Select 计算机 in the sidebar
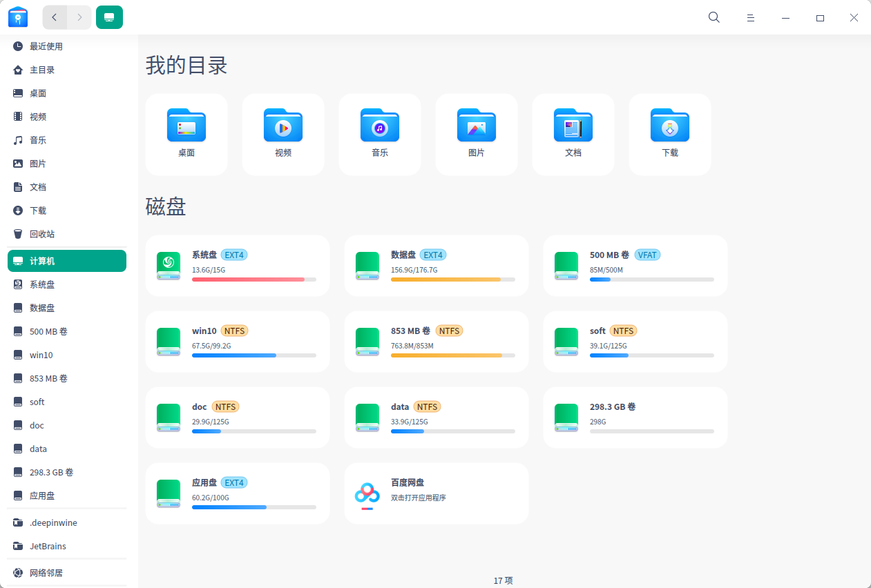 click(67, 261)
